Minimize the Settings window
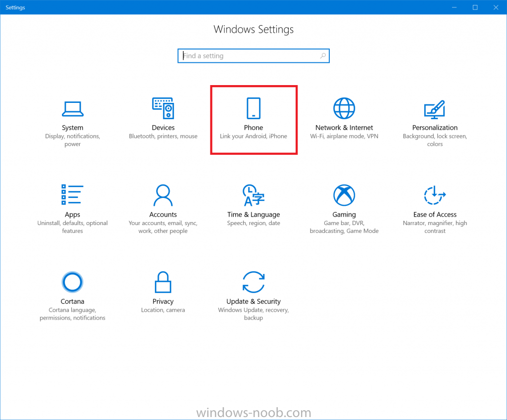This screenshot has width=507, height=420. click(455, 7)
